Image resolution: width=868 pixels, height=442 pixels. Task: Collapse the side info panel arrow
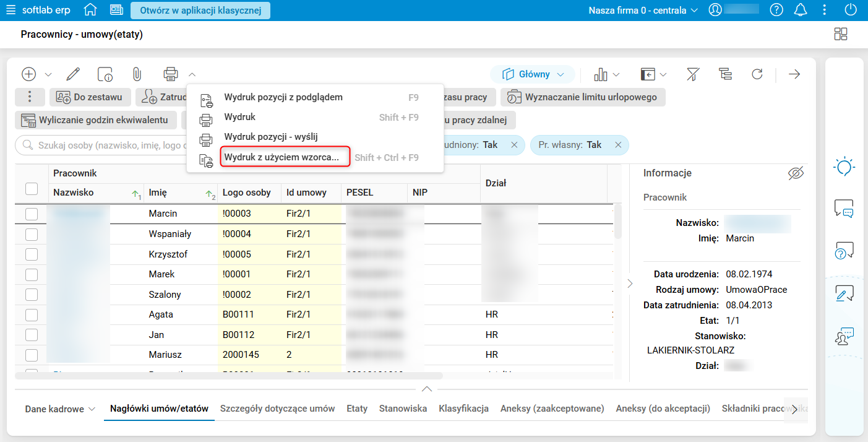point(630,284)
